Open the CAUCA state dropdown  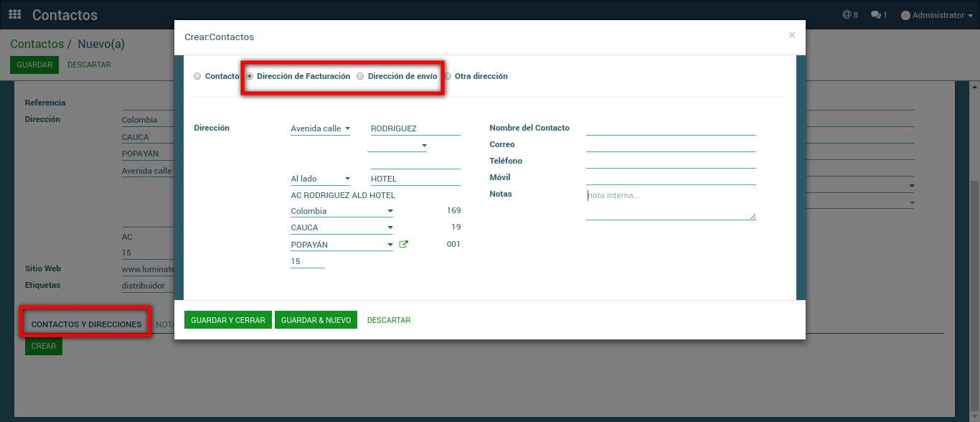pos(341,228)
